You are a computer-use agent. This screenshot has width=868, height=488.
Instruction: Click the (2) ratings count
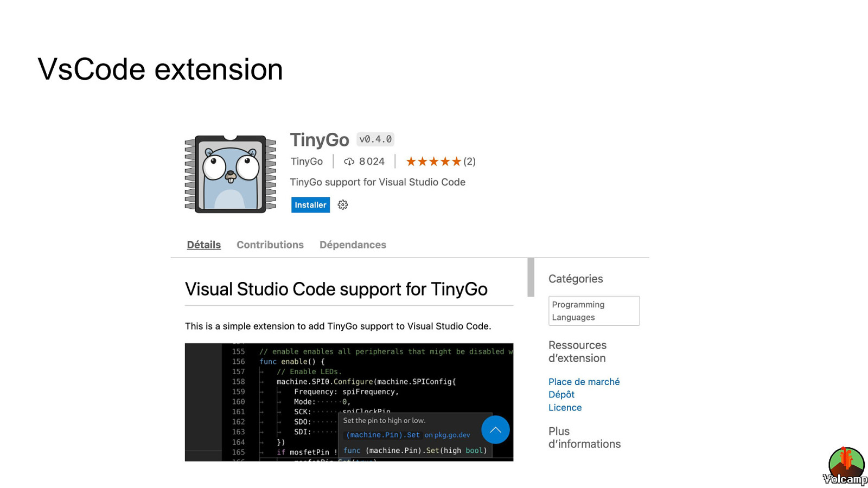pos(469,162)
